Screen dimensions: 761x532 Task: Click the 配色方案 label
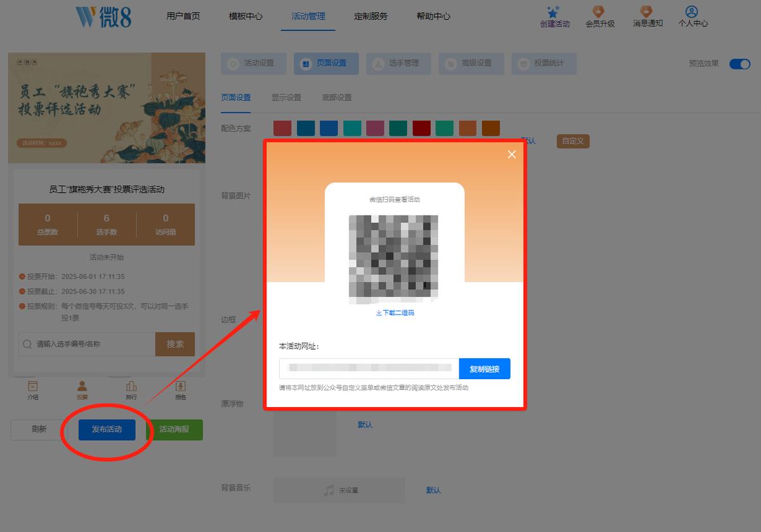[236, 128]
